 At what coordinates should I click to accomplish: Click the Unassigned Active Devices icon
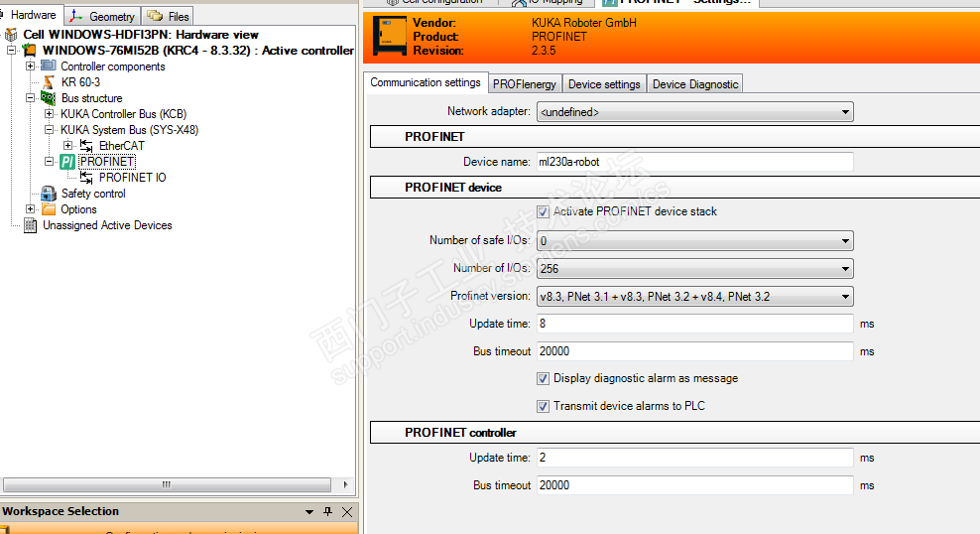click(x=30, y=225)
